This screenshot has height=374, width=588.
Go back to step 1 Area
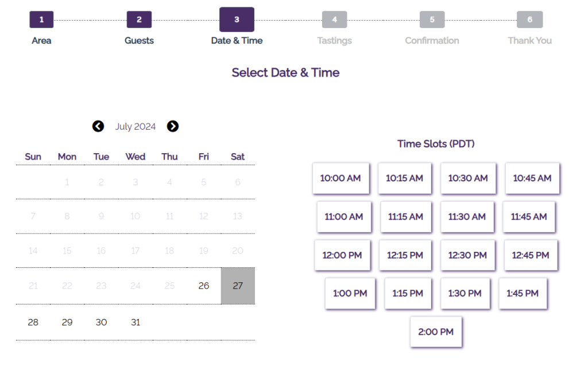coord(41,20)
